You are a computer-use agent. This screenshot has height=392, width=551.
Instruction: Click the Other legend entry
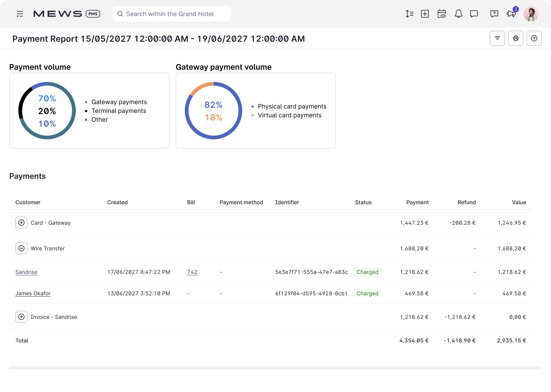click(96, 120)
